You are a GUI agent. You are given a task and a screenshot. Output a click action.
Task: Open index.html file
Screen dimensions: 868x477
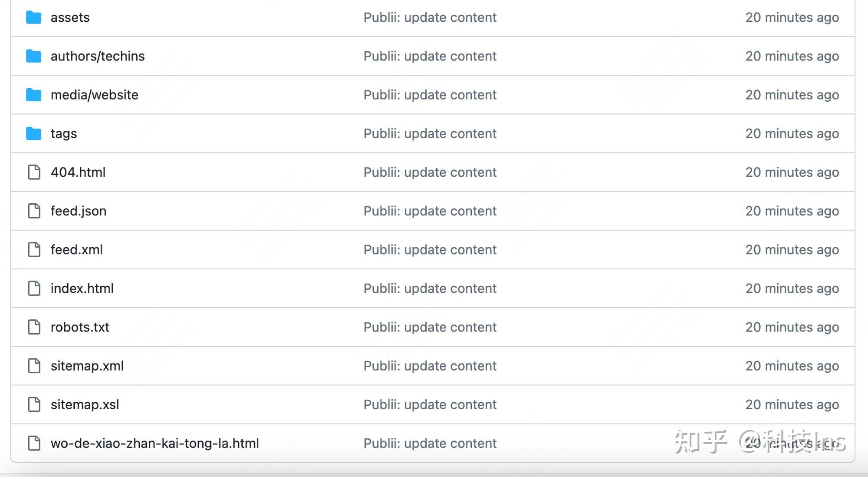pyautogui.click(x=82, y=288)
